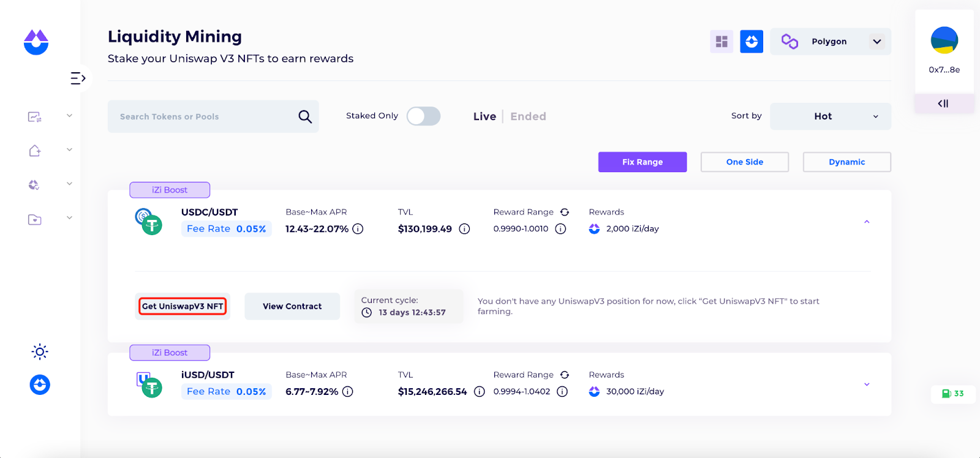
Task: Show info for 0.9994-1.0402 range
Action: pyautogui.click(x=562, y=392)
